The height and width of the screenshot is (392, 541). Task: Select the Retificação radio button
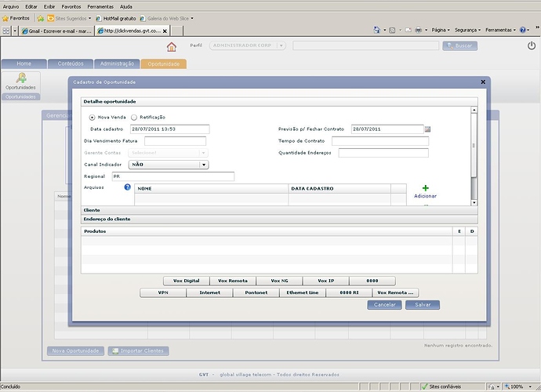click(x=134, y=117)
